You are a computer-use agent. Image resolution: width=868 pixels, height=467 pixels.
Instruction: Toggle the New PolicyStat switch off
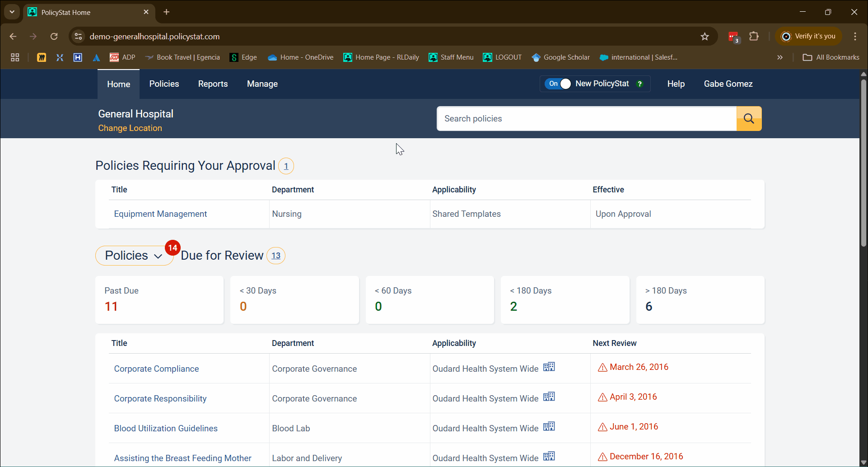click(559, 84)
